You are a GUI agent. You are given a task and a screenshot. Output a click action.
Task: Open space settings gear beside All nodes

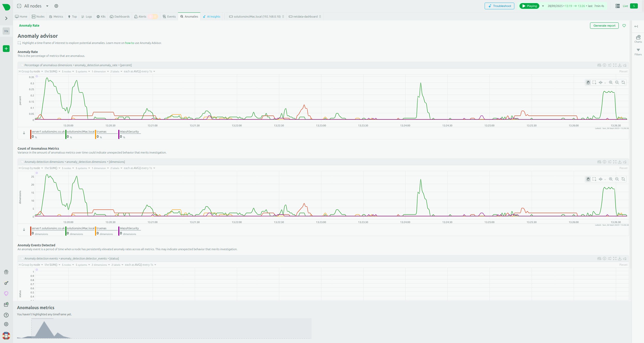click(56, 6)
